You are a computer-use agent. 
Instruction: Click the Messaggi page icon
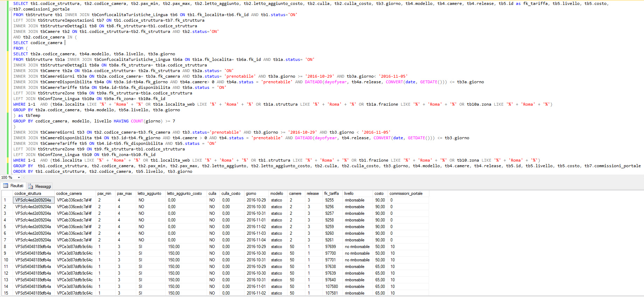click(x=30, y=186)
